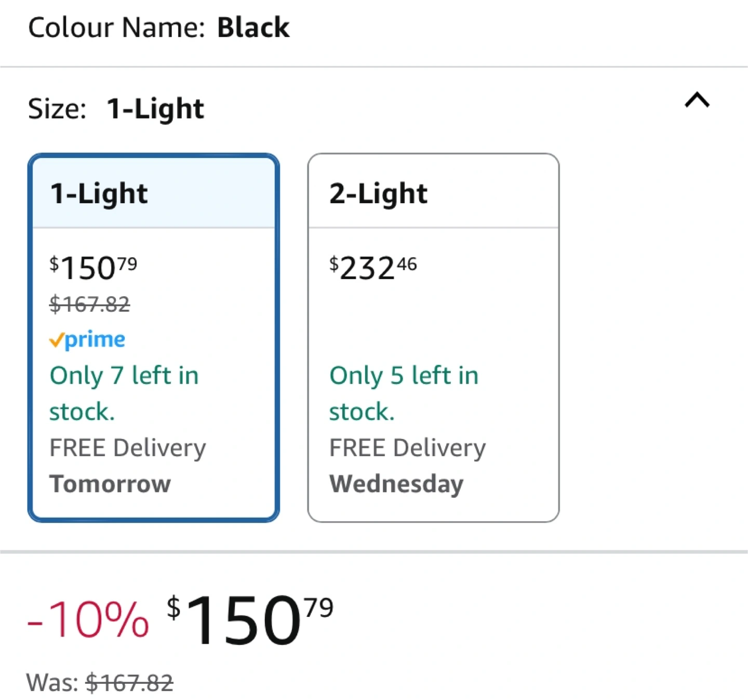Screen dimensions: 748x700
Task: Tap the red -10% discount badge
Action: click(x=88, y=619)
